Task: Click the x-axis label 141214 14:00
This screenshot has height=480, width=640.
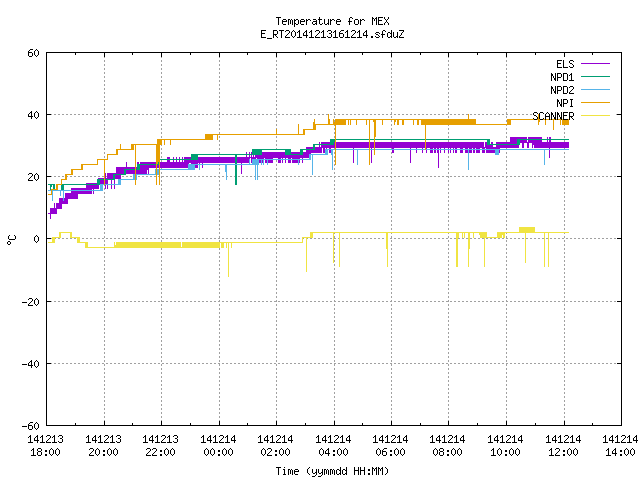Action: click(x=620, y=446)
